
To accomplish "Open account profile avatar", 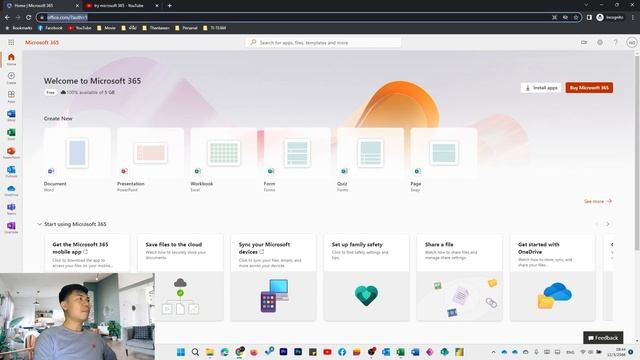I will click(631, 42).
